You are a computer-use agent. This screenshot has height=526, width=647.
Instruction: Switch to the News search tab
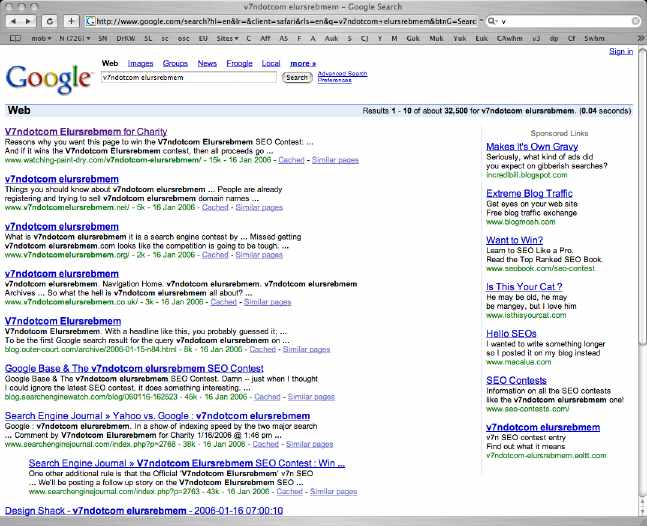(x=207, y=64)
